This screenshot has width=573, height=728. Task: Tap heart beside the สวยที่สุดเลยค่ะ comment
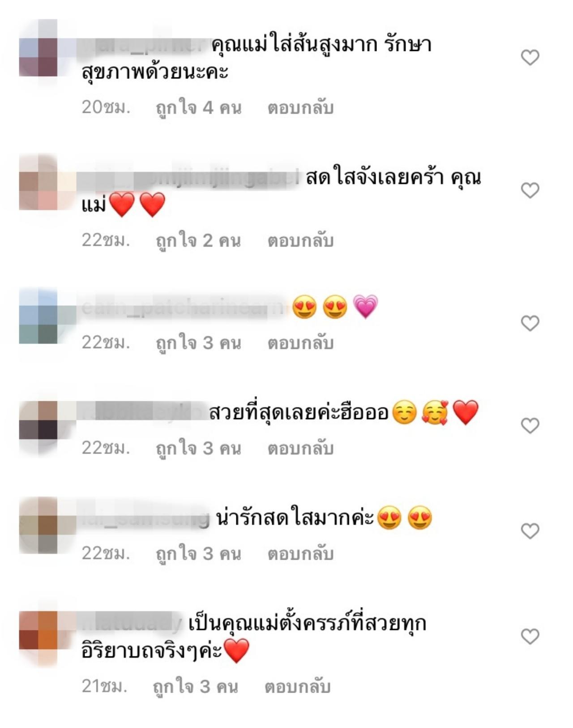pos(530,425)
